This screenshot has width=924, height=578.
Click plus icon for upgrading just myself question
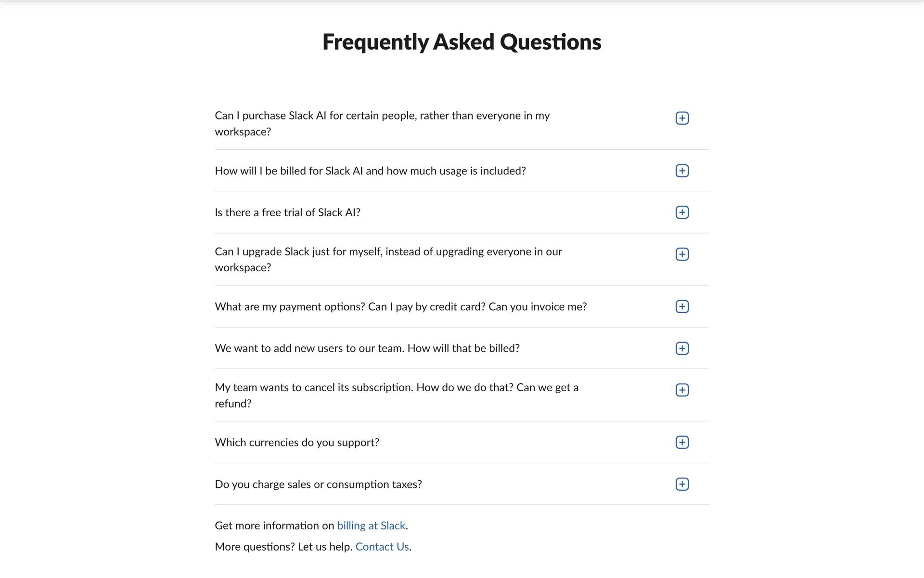(x=682, y=254)
